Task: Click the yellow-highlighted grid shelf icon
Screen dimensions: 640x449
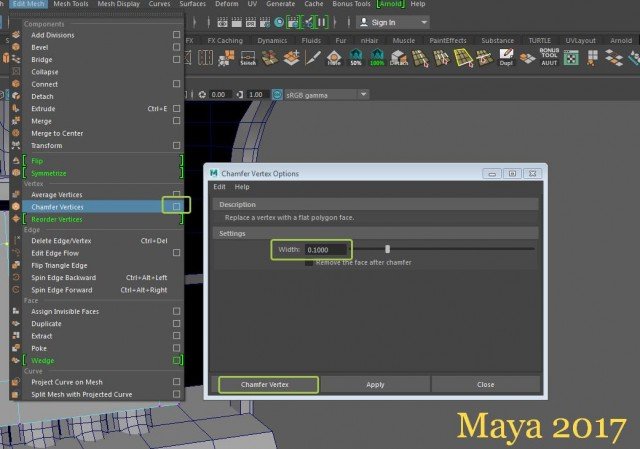Action: (463, 58)
